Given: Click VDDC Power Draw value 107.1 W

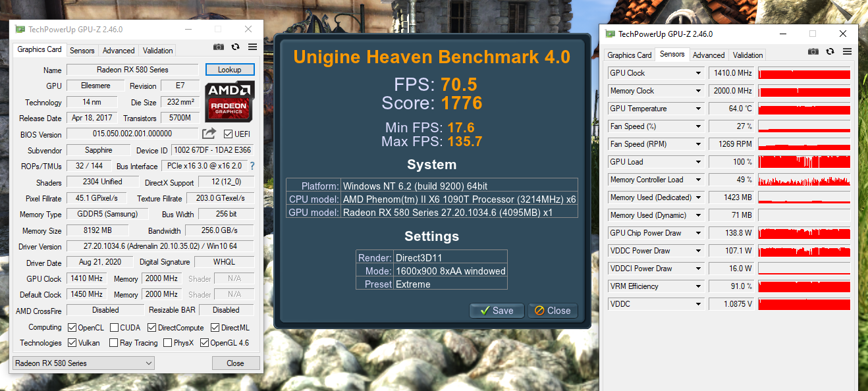Looking at the screenshot, I should (731, 251).
